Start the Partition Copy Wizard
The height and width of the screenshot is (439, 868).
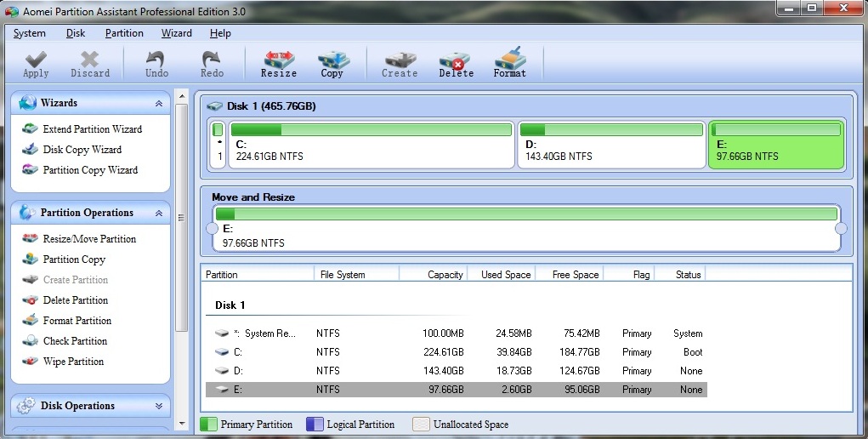point(91,170)
